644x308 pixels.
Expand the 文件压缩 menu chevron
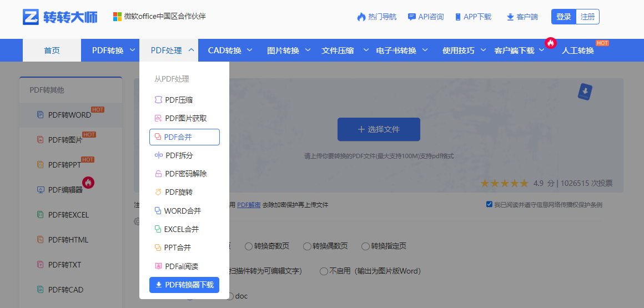click(x=366, y=50)
